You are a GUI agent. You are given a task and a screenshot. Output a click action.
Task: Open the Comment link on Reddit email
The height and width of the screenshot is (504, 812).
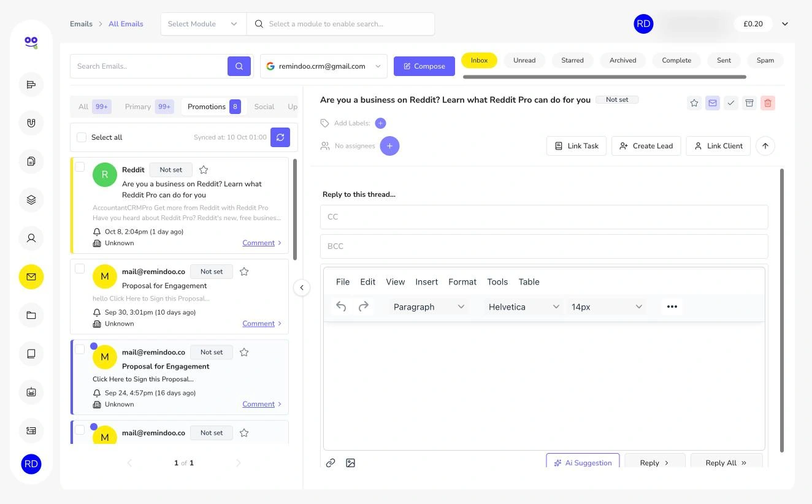(x=258, y=243)
